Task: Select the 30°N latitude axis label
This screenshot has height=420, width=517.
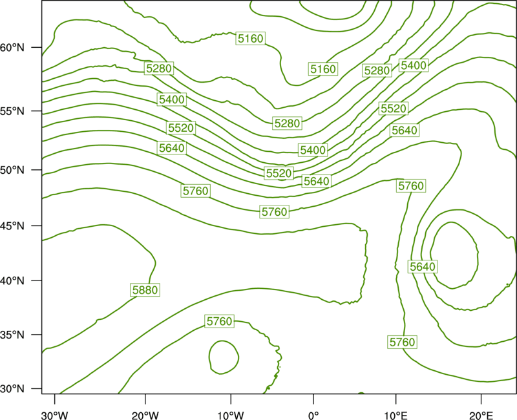Action: pos(12,389)
